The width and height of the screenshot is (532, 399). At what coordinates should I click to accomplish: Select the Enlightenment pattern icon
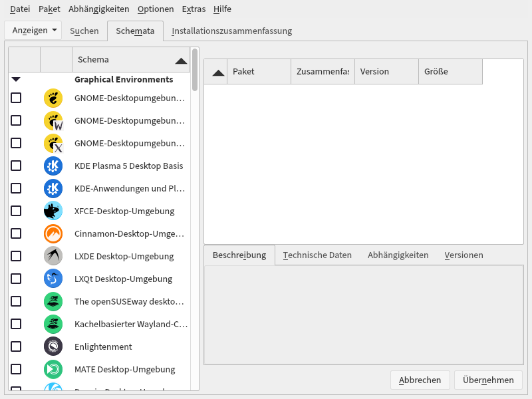pyautogui.click(x=53, y=346)
